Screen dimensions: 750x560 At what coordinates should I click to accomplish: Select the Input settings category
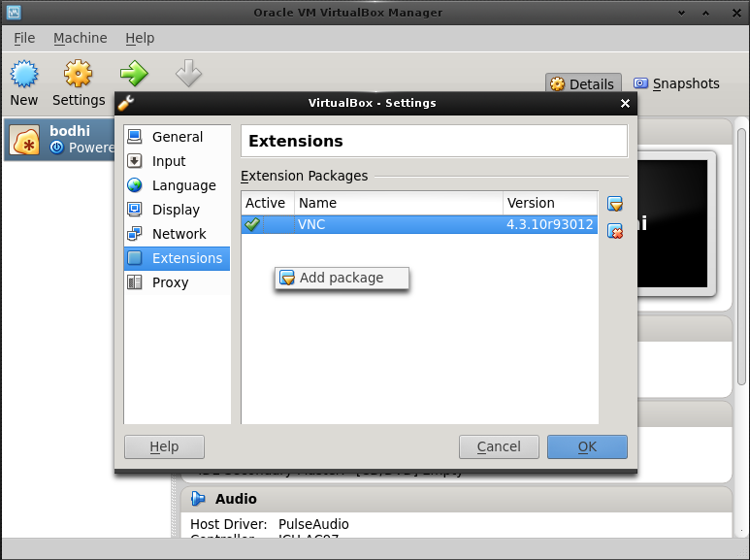pos(177,161)
